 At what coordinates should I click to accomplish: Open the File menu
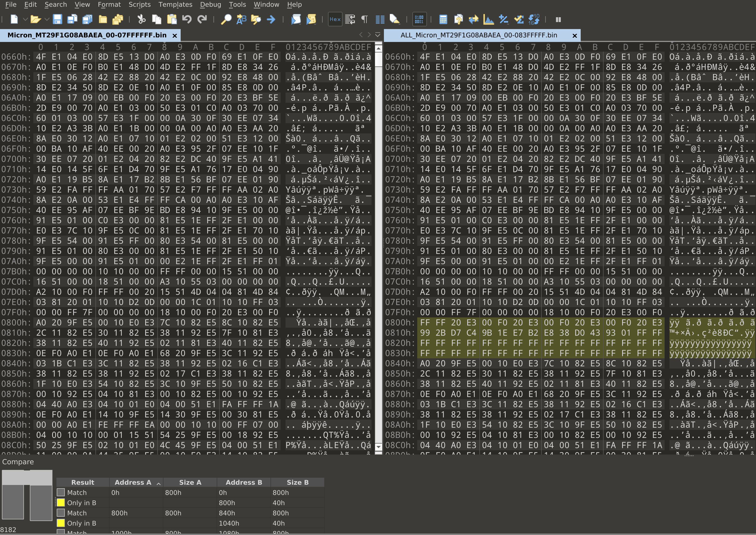pyautogui.click(x=11, y=5)
